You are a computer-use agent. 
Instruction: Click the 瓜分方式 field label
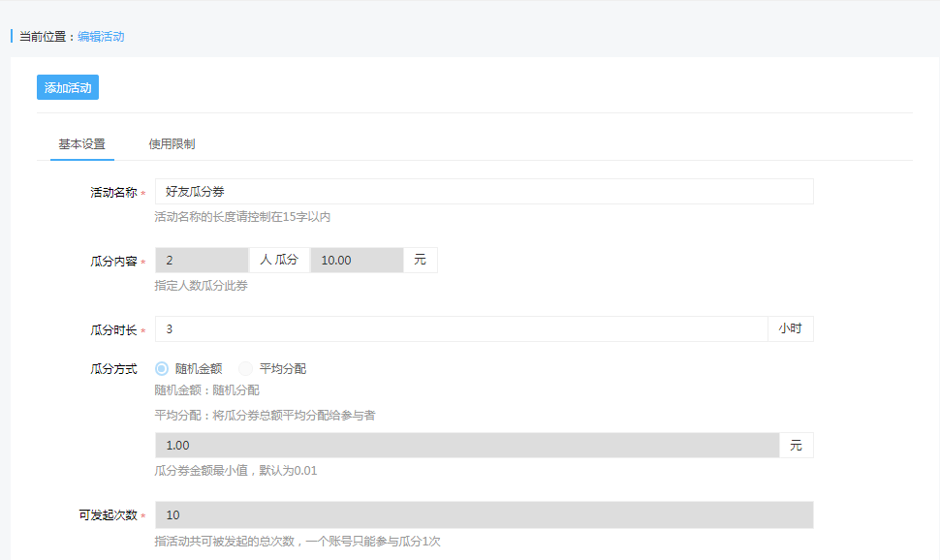tap(114, 369)
